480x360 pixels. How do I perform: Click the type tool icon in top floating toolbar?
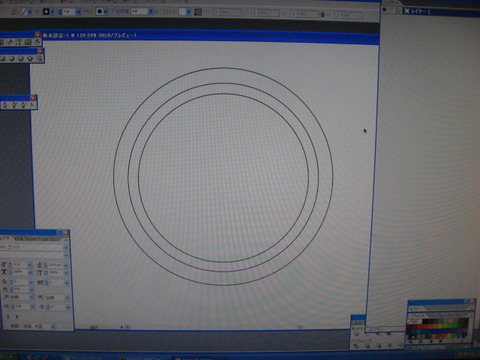pos(19,42)
